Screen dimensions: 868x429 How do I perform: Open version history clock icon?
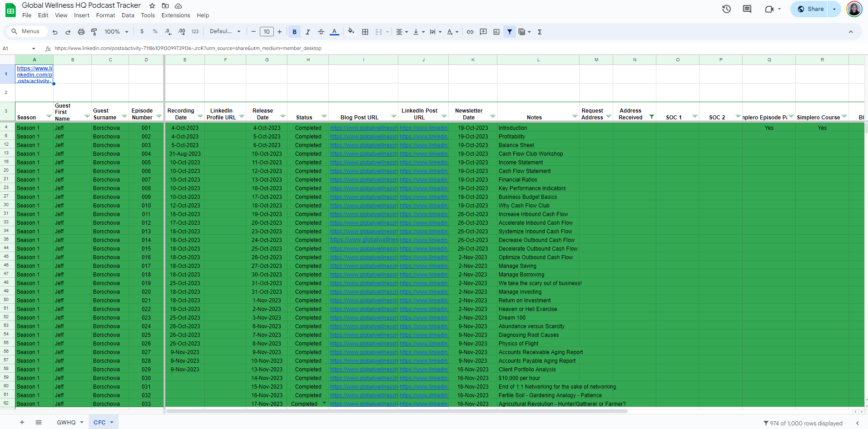tap(726, 9)
